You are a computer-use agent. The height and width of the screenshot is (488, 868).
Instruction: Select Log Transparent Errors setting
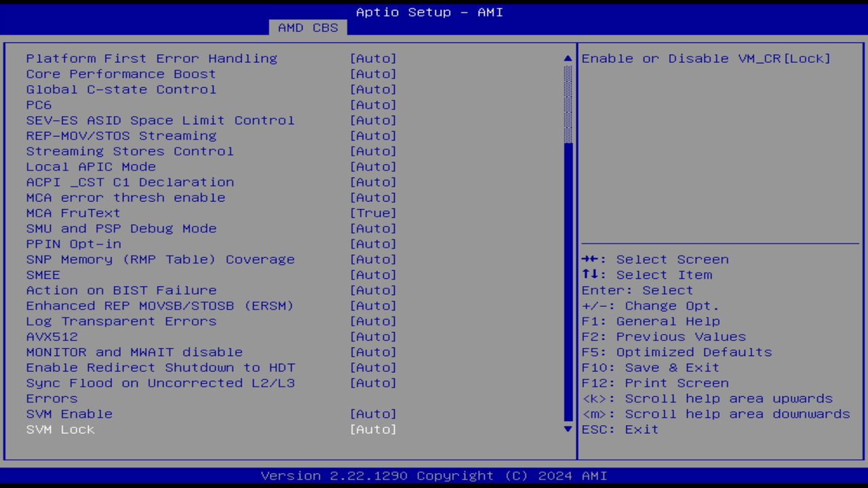click(121, 321)
